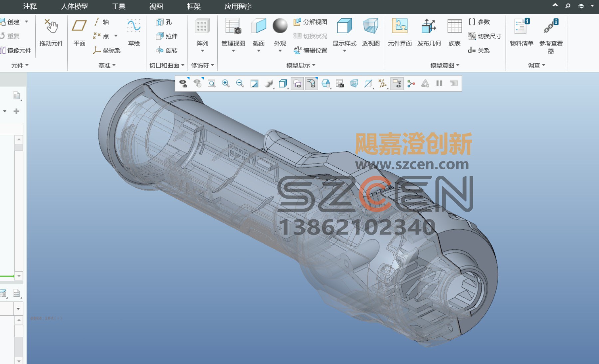The height and width of the screenshot is (364, 599).
Task: Toggle datum display filters button
Action: (382, 84)
